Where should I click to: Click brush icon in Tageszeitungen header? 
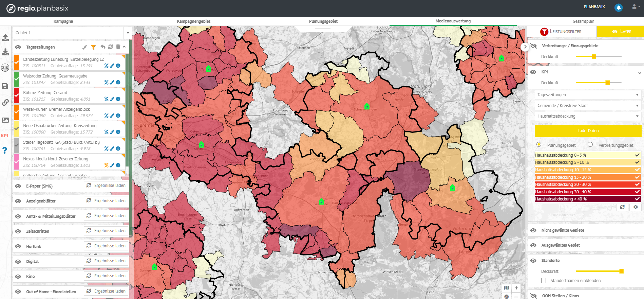pos(84,47)
